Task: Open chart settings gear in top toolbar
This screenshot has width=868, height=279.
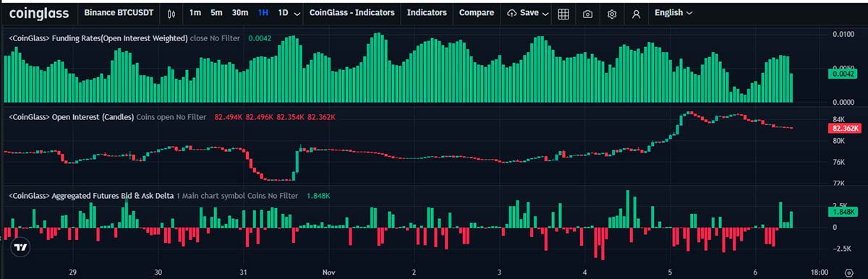Action: (612, 13)
